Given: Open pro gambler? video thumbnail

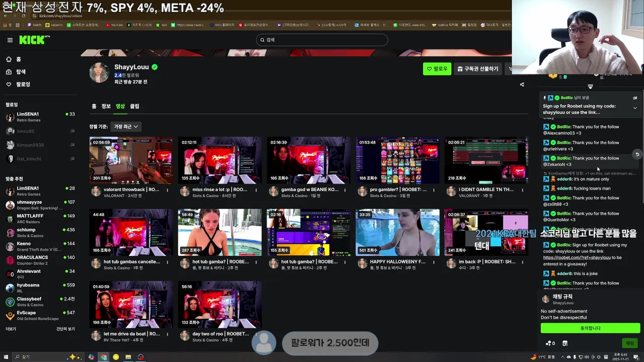Looking at the screenshot, I should click(x=397, y=160).
